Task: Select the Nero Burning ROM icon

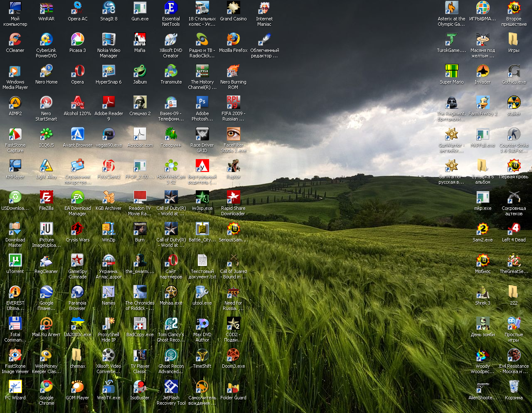Action: 233,71
